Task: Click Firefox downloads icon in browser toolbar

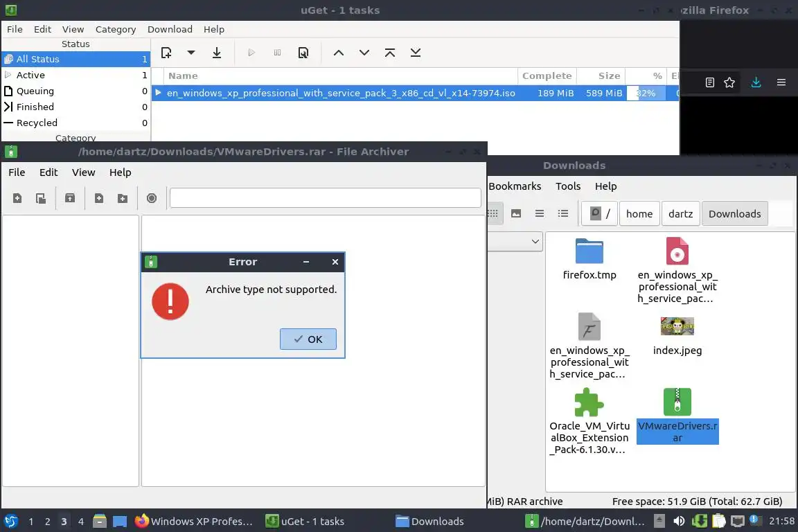Action: click(756, 82)
